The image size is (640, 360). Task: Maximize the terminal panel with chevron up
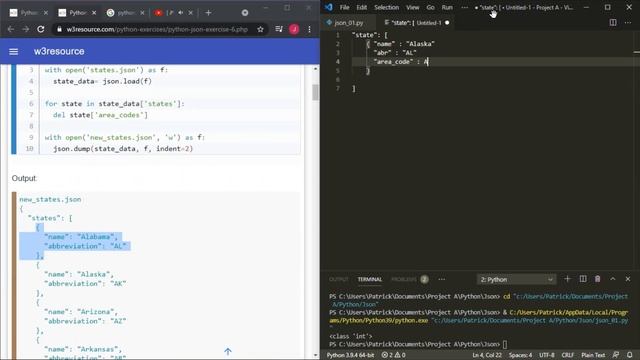[x=613, y=279]
